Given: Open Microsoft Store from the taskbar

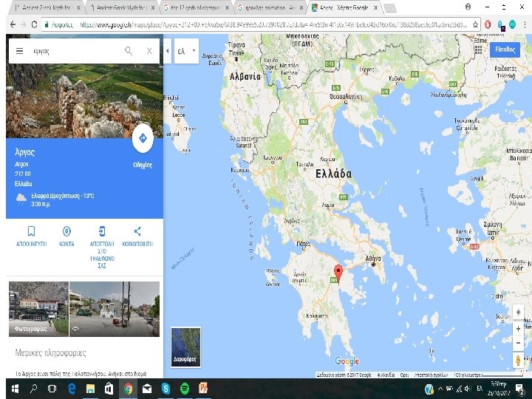Looking at the screenshot, I should click(x=109, y=389).
